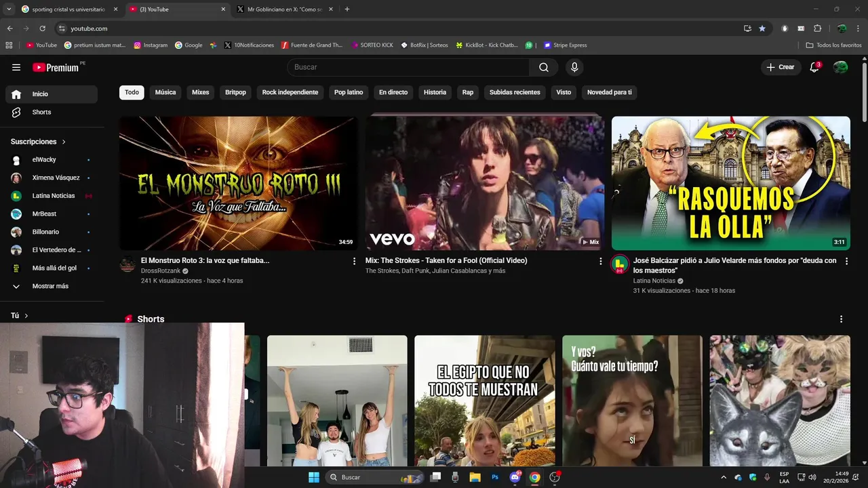Open elWacky subscription channel
This screenshot has width=868, height=488.
52,160
